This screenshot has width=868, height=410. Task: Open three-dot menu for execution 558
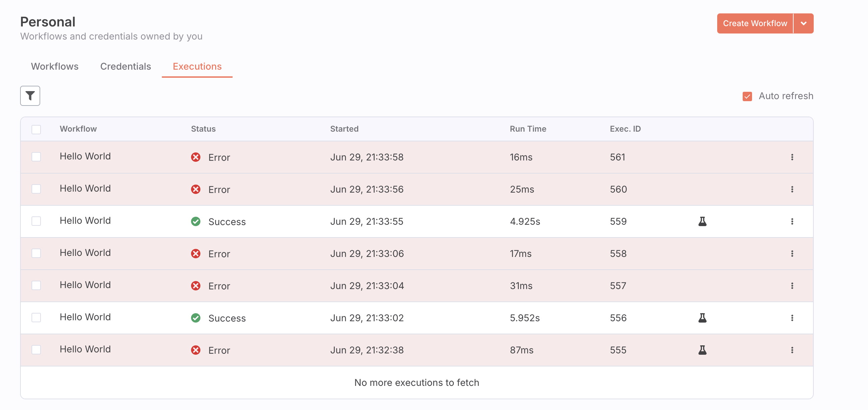pos(792,254)
